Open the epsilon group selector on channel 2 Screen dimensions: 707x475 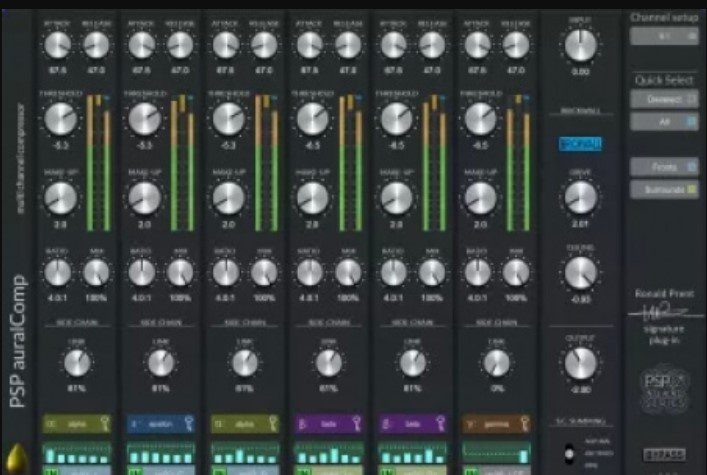(x=161, y=424)
